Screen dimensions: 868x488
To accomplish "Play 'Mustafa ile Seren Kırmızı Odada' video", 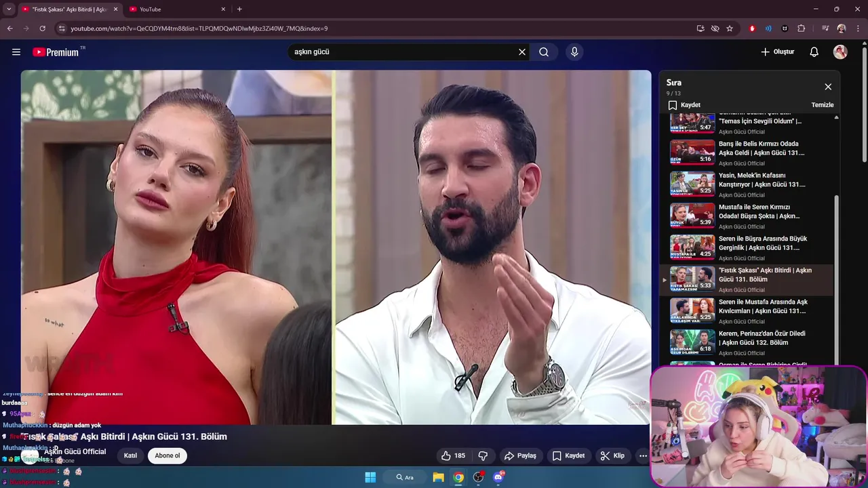I will click(x=748, y=217).
